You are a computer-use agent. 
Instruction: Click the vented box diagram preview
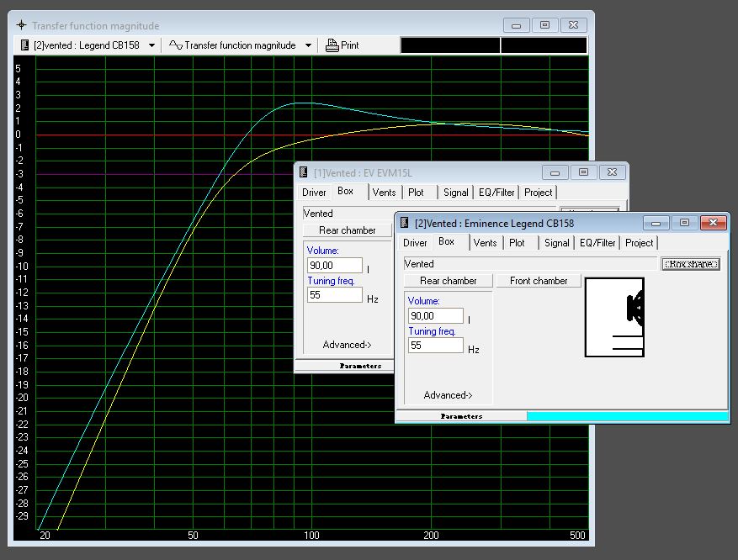click(x=614, y=317)
